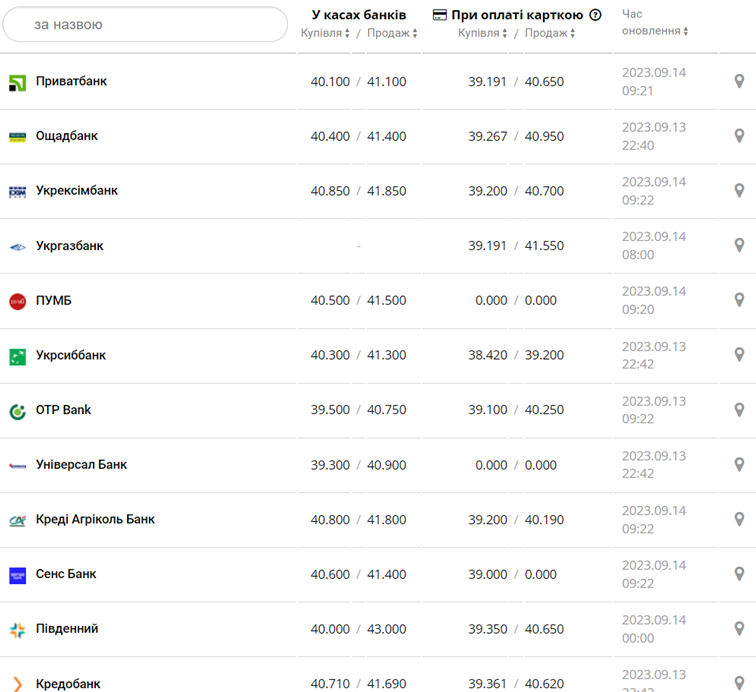756x692 pixels.
Task: Open the Приватбанк bank link
Action: pos(71,81)
